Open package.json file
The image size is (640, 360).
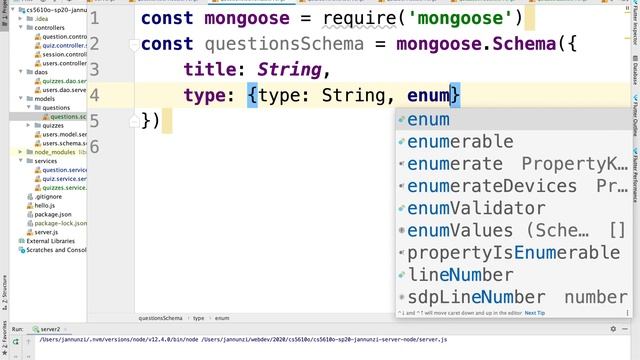[49, 214]
